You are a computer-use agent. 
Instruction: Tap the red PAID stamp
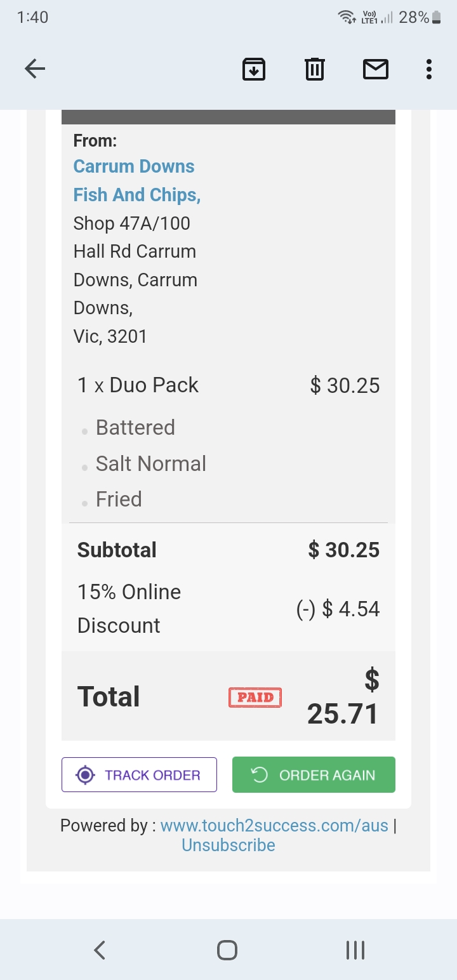pos(255,697)
